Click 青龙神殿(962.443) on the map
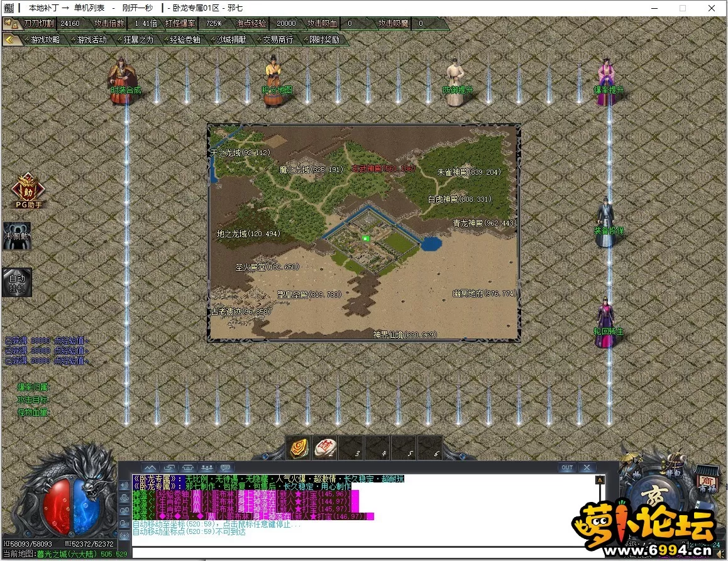Image resolution: width=728 pixels, height=561 pixels. 485,223
